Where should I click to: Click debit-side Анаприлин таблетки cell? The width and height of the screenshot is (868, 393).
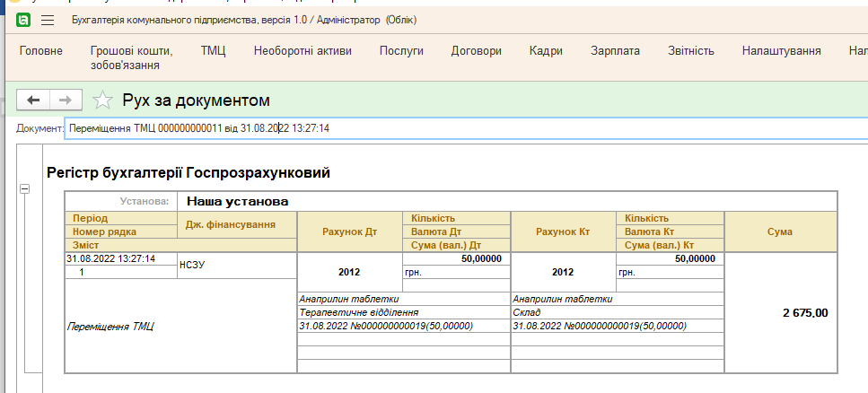404,300
